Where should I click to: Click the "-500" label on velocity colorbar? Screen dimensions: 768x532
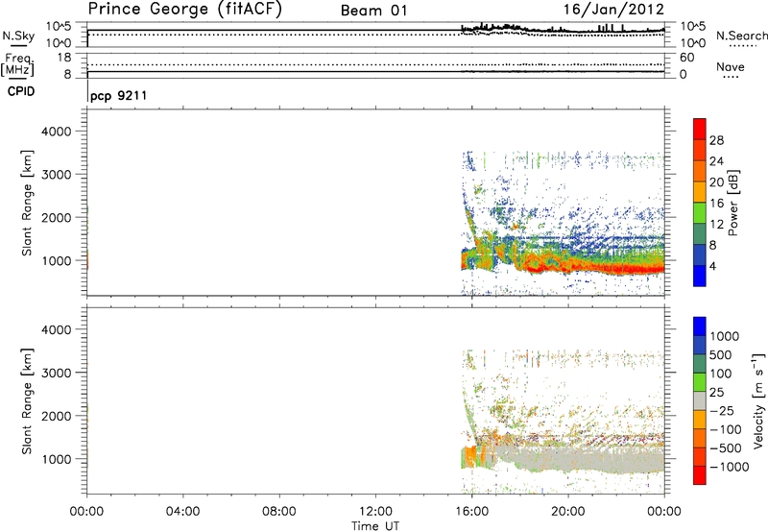(x=726, y=448)
